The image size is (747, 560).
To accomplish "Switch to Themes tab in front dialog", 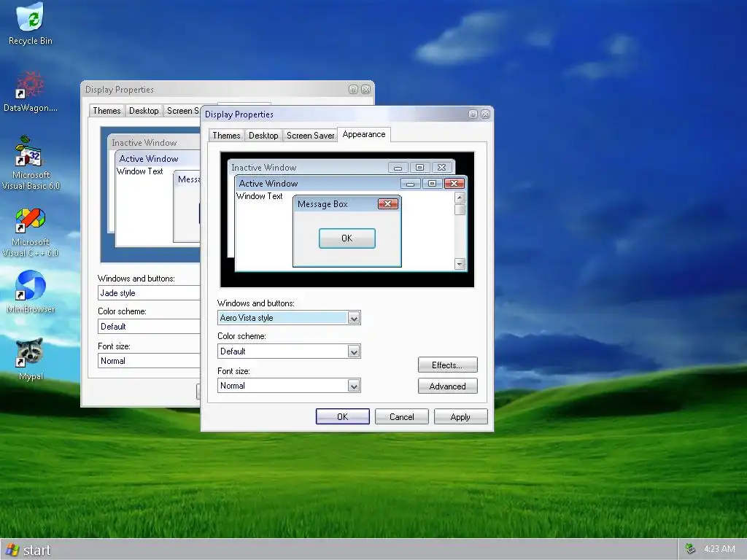I will [x=226, y=136].
